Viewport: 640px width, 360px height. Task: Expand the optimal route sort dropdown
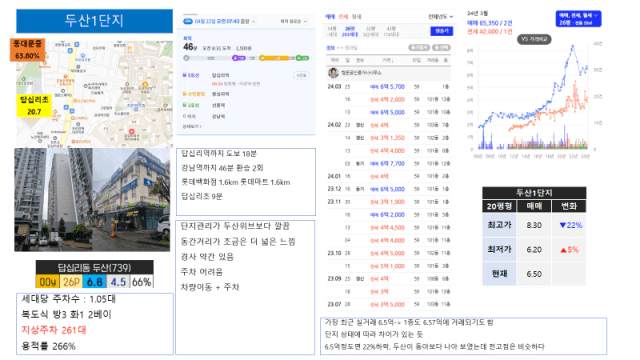(x=294, y=21)
